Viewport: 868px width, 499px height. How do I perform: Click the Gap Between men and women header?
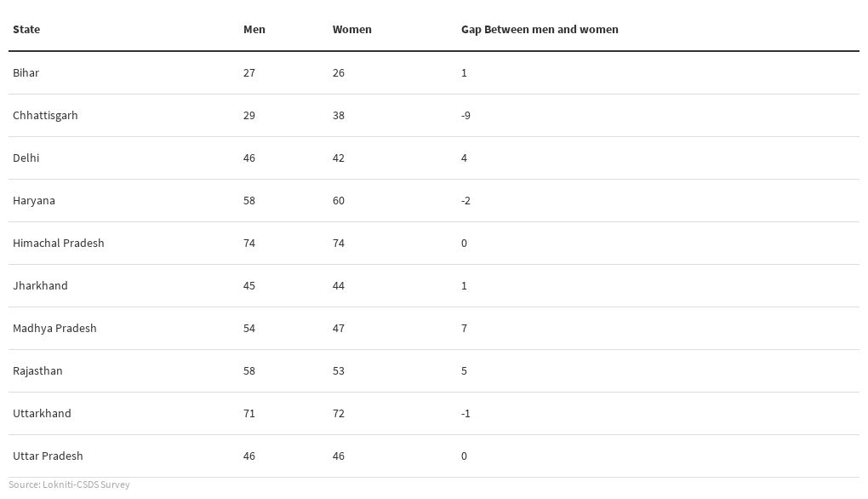click(x=540, y=29)
